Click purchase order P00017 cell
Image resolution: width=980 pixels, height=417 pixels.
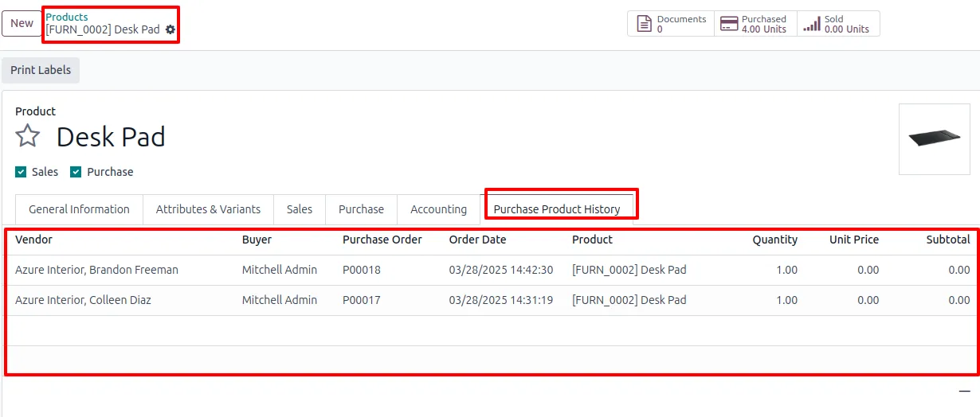(362, 300)
